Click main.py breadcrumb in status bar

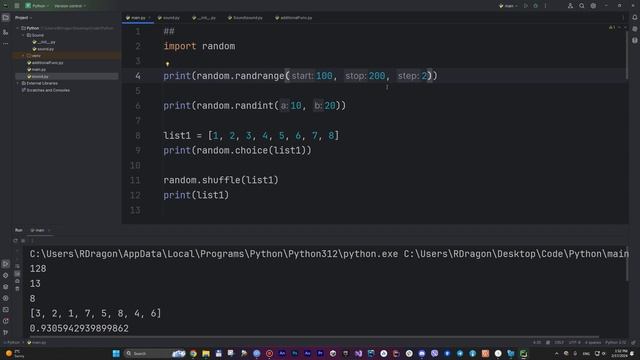pos(37,342)
